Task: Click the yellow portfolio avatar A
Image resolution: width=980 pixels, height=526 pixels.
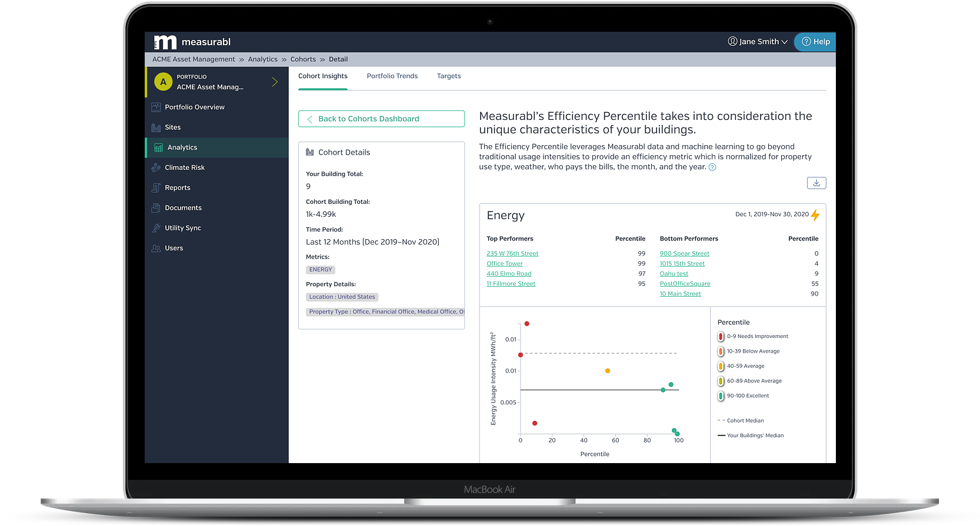Action: 163,82
